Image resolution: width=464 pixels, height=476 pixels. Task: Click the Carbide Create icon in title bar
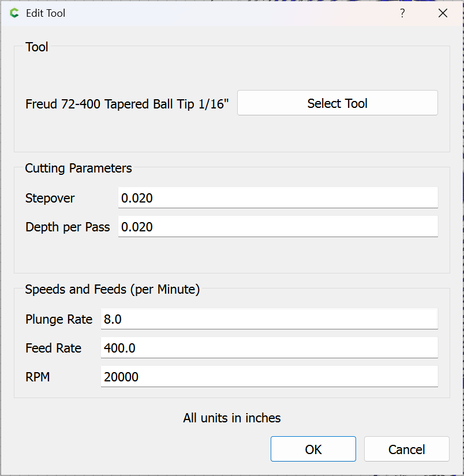pyautogui.click(x=14, y=13)
